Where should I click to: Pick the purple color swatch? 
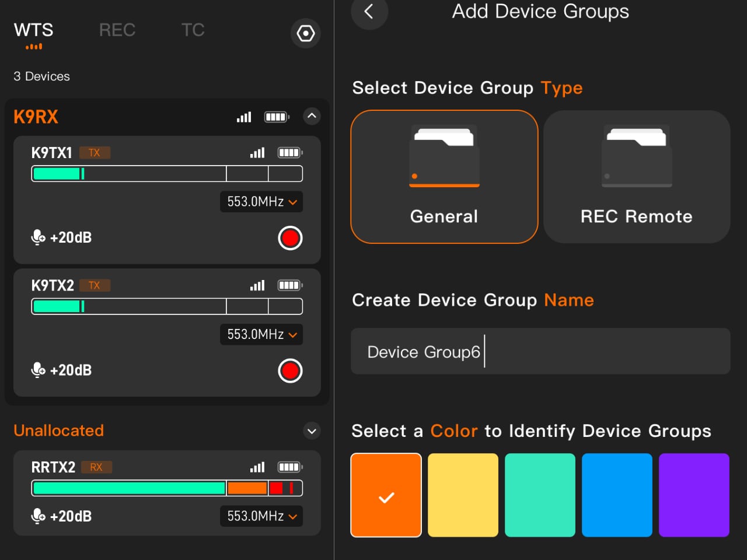pyautogui.click(x=694, y=495)
